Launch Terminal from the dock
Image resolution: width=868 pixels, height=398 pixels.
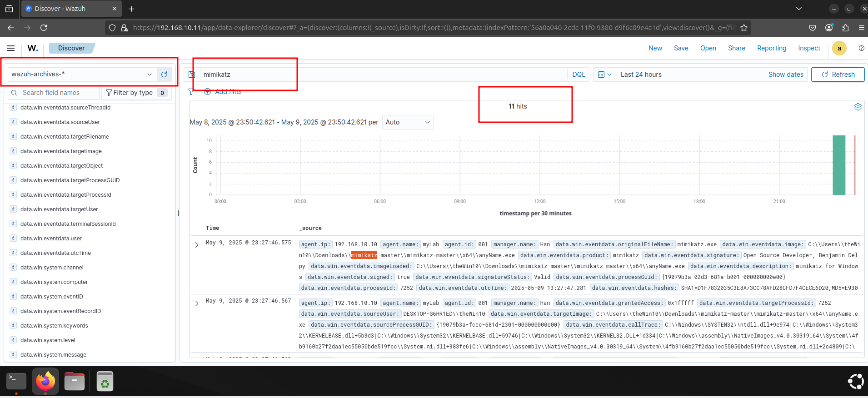point(16,381)
